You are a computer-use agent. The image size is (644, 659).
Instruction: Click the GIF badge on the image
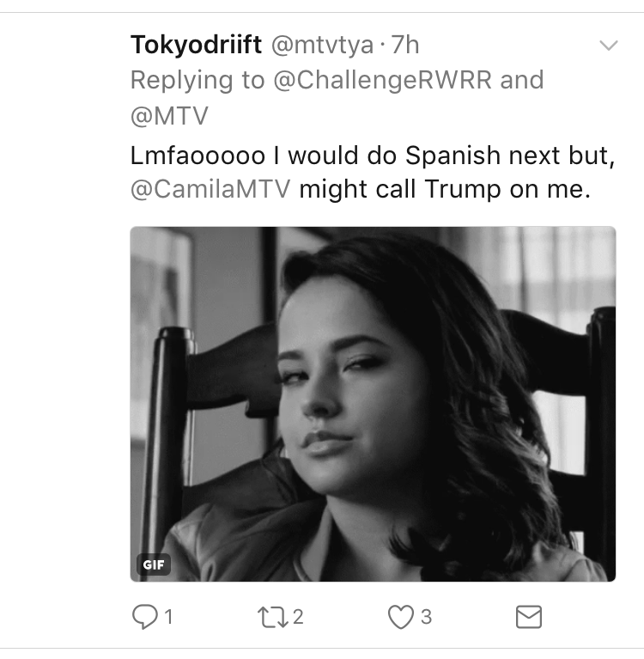pos(154,564)
